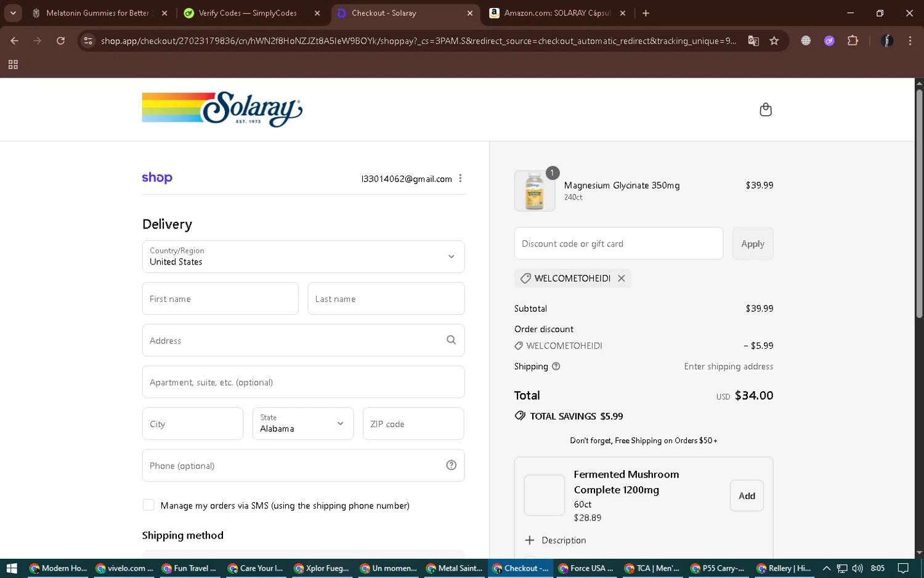Apply the discount code
This screenshot has width=924, height=578.
(x=753, y=243)
